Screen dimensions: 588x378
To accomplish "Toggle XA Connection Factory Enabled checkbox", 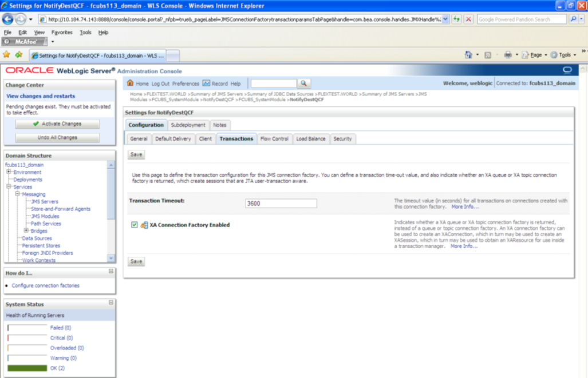I will point(134,225).
